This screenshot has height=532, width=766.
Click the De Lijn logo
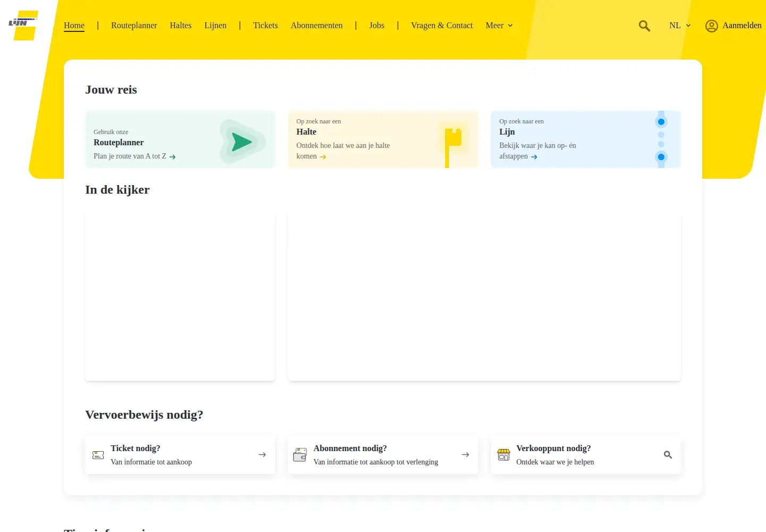[x=23, y=26]
